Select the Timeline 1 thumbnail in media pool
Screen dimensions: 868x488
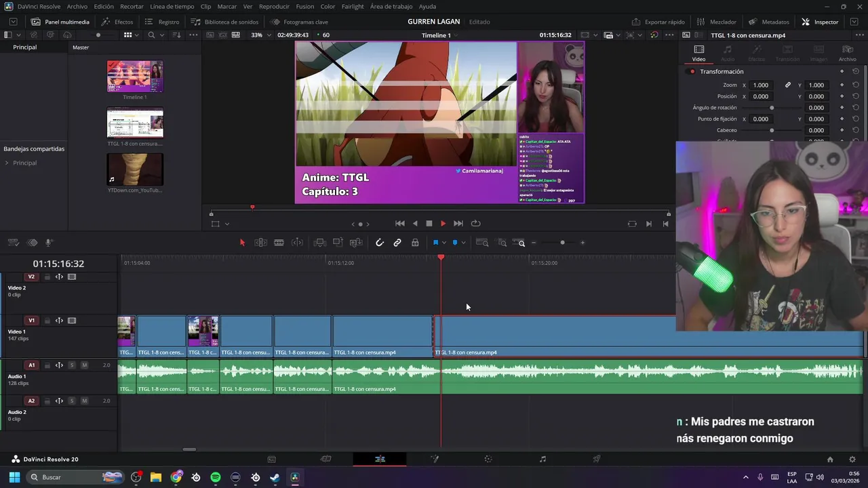coord(135,76)
